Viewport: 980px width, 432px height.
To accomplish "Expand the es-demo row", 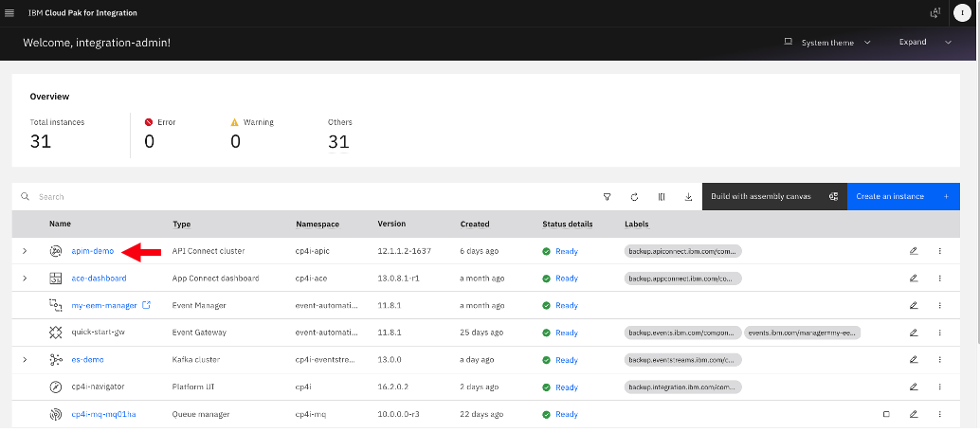I will [25, 360].
